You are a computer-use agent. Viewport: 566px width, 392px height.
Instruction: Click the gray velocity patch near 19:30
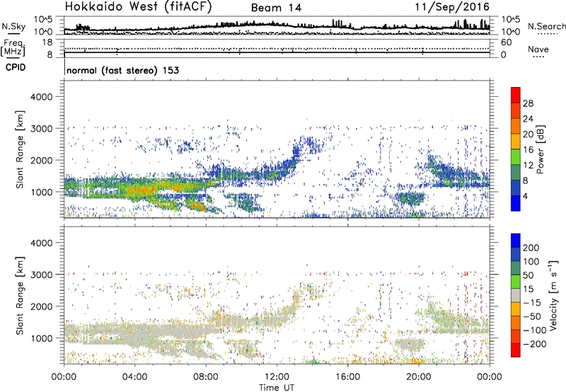409,345
